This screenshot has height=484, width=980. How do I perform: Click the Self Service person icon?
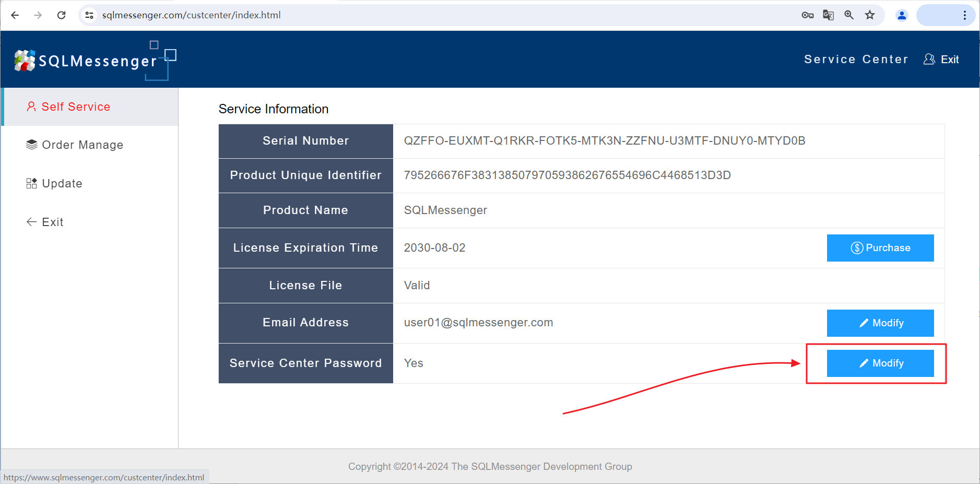tap(31, 107)
